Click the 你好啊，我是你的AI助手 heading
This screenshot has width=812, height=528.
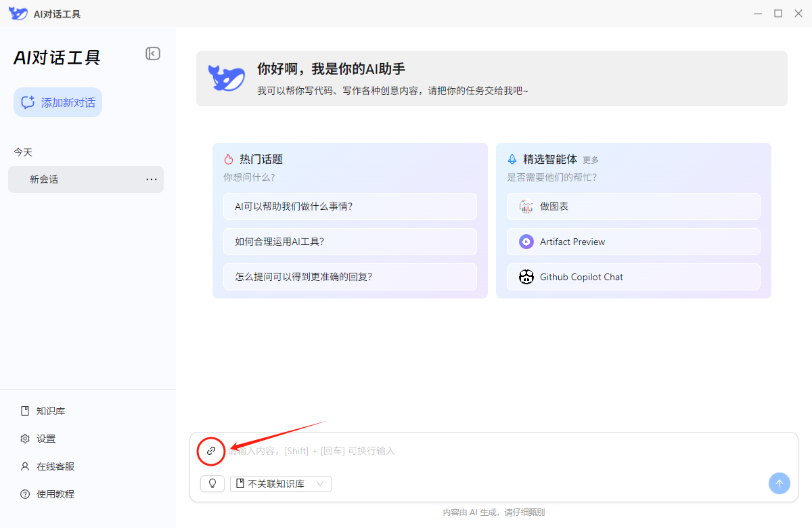click(331, 69)
